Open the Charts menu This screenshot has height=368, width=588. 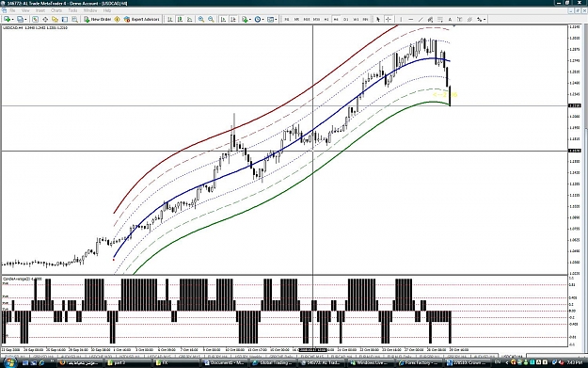(x=56, y=10)
